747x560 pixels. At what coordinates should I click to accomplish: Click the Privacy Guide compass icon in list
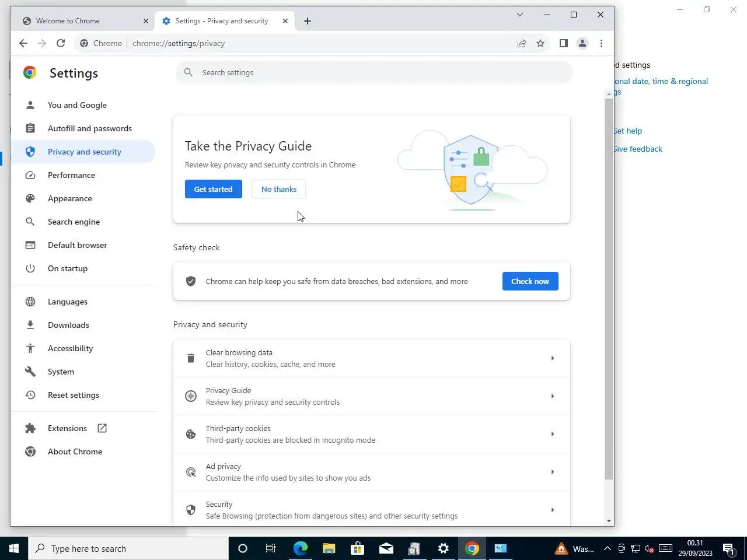click(190, 396)
